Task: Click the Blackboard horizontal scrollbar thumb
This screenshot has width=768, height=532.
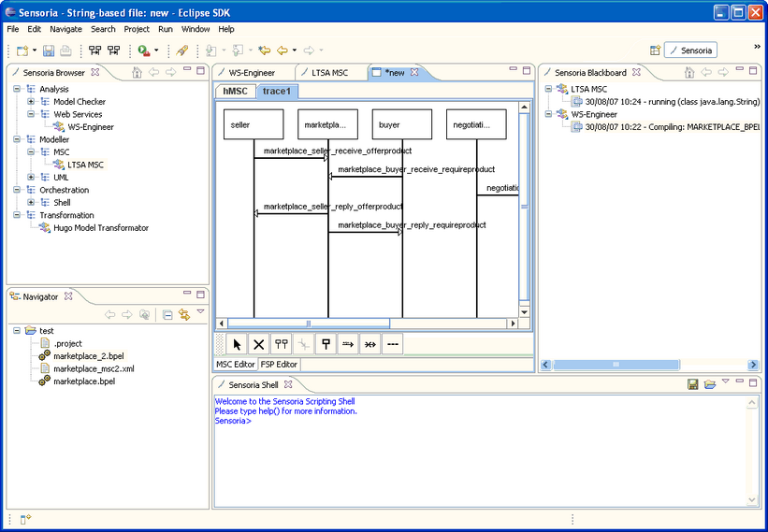Action: point(616,365)
